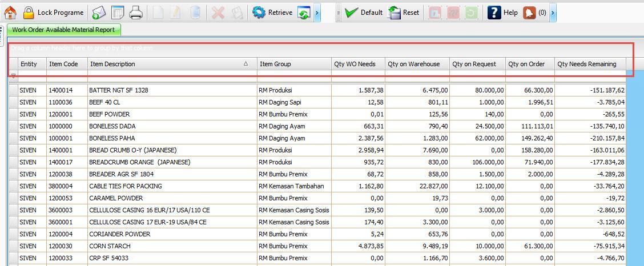Click CRP SF 54033 cell
This screenshot has width=644, height=266.
pos(172,258)
